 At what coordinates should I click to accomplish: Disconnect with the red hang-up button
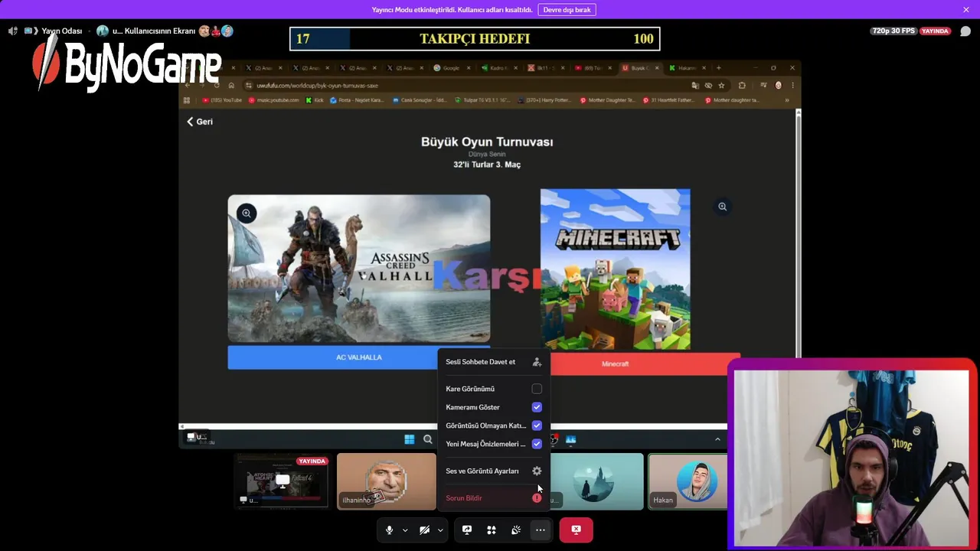point(576,530)
